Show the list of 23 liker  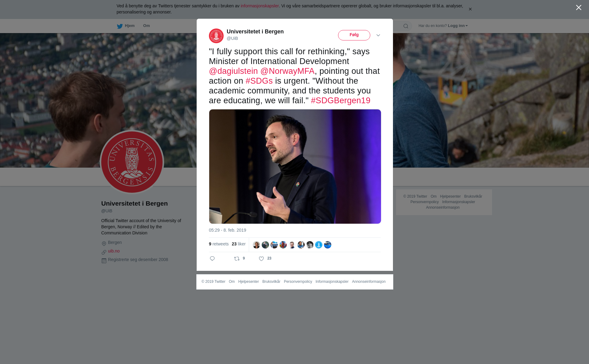[x=239, y=244]
